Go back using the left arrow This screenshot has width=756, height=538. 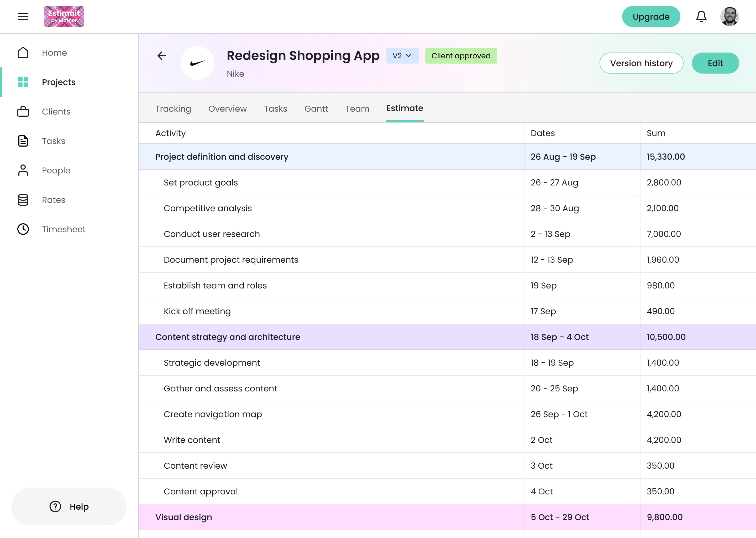click(x=161, y=56)
